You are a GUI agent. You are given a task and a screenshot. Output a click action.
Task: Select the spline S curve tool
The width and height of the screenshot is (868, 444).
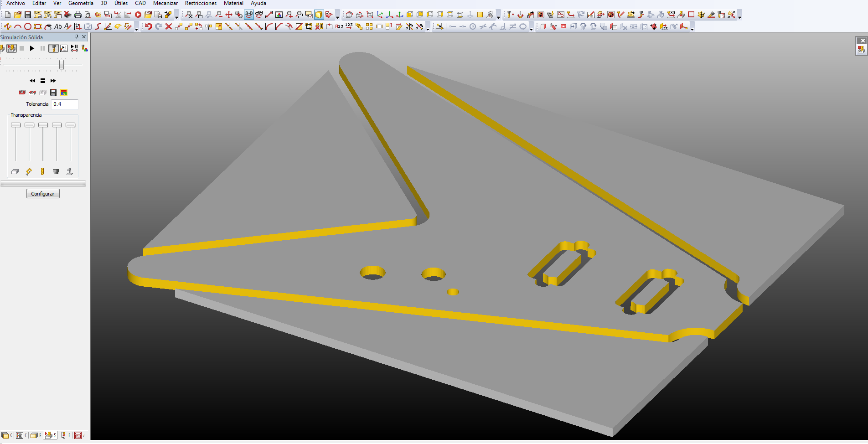point(98,26)
